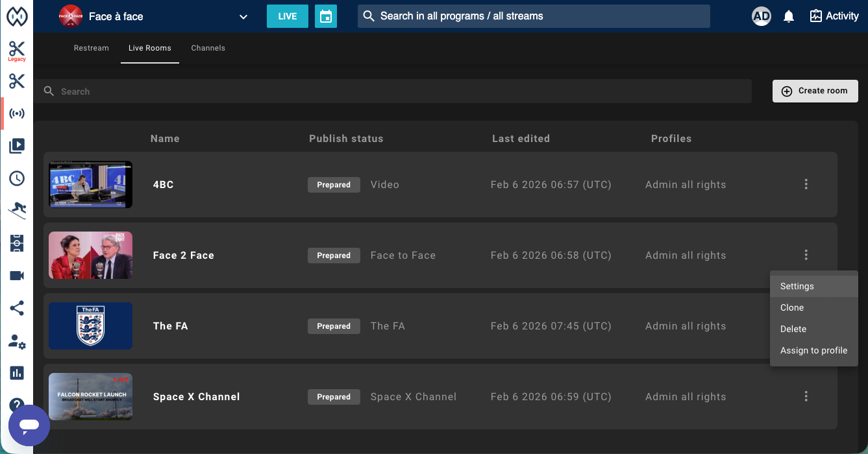The width and height of the screenshot is (868, 454).
Task: Open the help question mark icon
Action: click(17, 403)
